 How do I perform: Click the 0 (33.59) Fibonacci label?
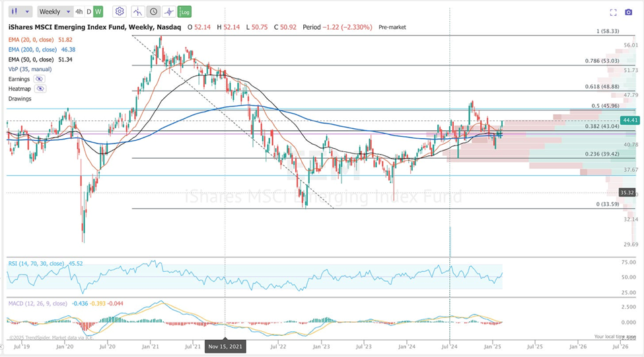[608, 204]
